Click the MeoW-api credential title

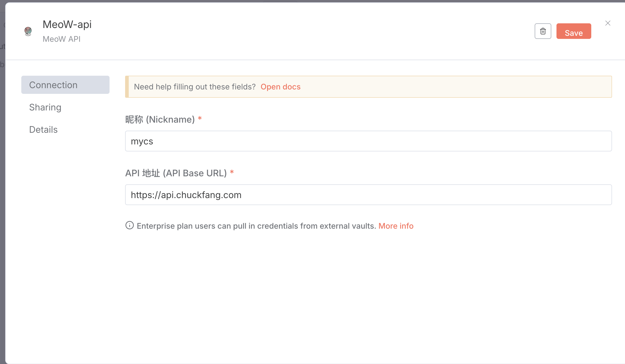pos(67,25)
